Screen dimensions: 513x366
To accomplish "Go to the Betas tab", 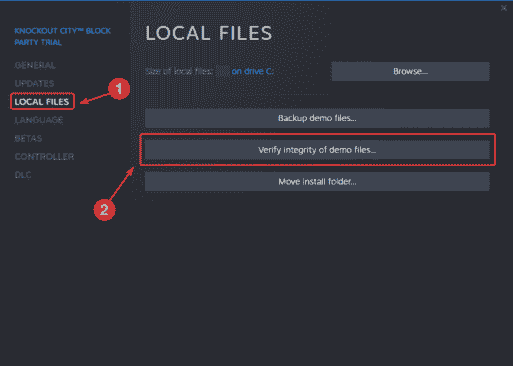I will [28, 138].
